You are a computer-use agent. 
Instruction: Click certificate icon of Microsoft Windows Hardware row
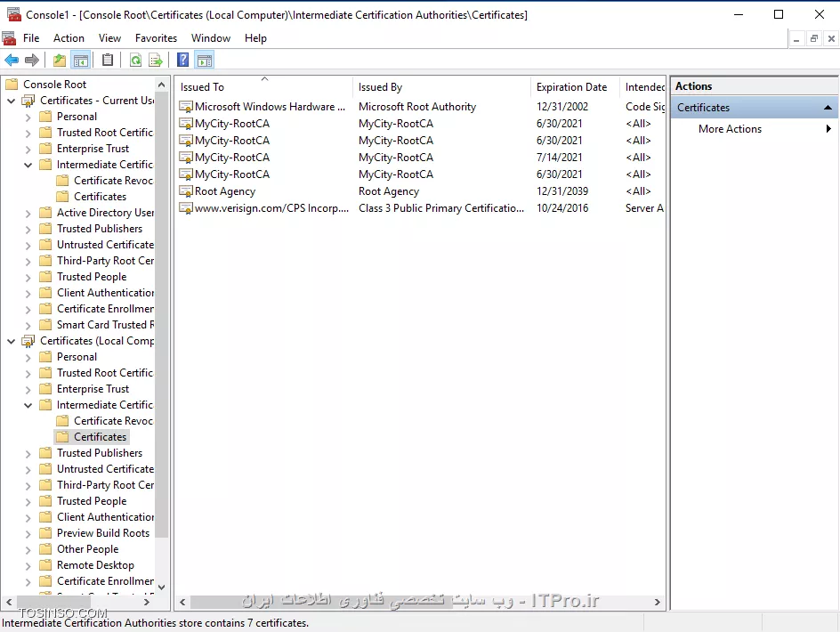186,107
